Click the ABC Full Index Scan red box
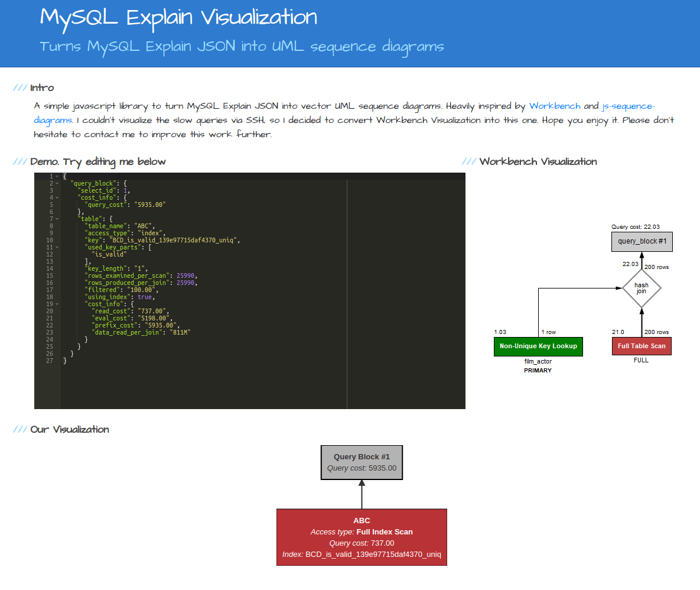 (362, 537)
